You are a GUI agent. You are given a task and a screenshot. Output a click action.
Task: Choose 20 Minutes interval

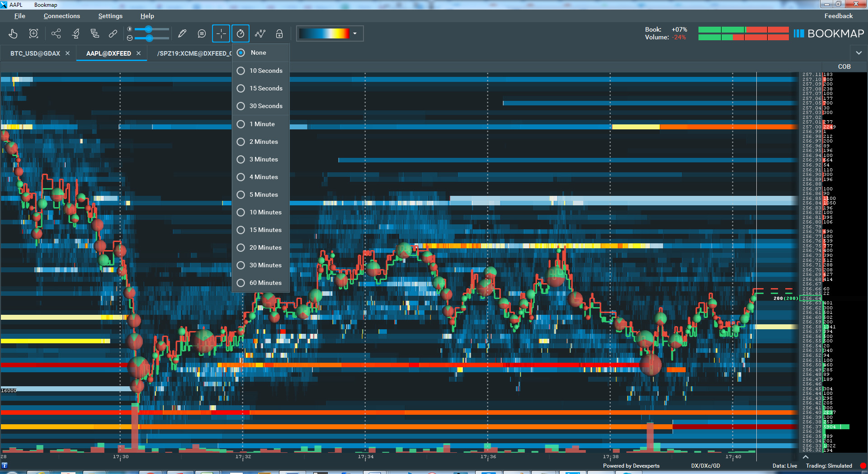click(261, 247)
